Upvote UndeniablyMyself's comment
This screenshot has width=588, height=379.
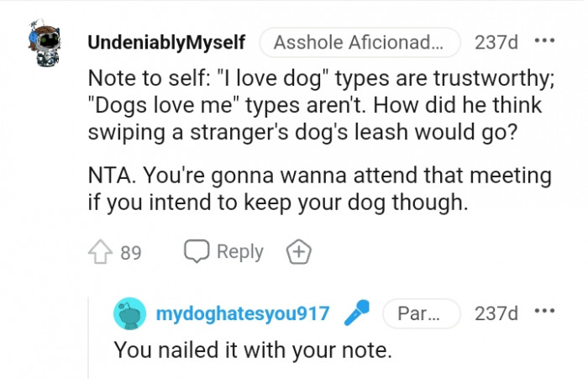[99, 251]
